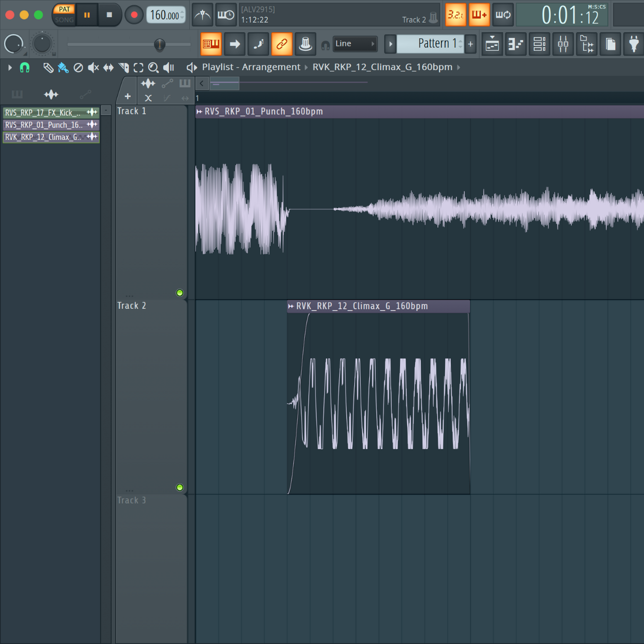Mute Track 2 using its green light
This screenshot has height=644, width=644.
point(180,488)
